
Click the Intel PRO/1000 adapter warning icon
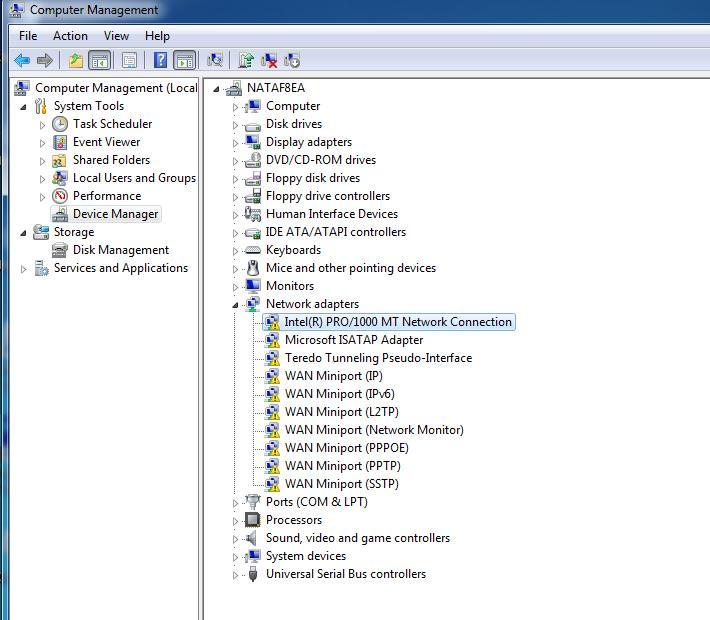tap(272, 322)
